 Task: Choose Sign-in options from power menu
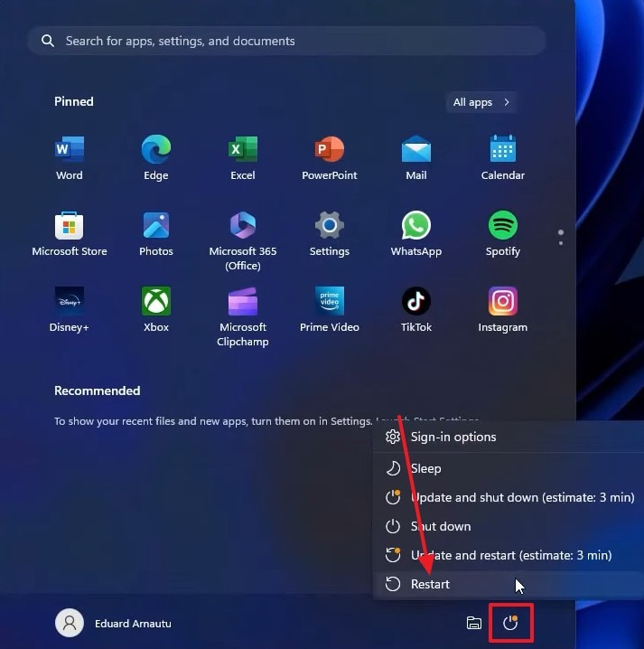tap(509, 437)
